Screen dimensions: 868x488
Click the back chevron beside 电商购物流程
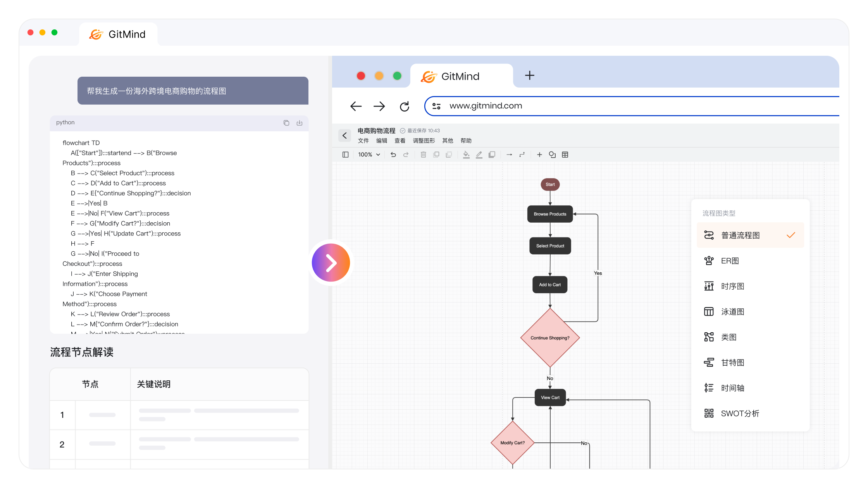click(x=344, y=136)
